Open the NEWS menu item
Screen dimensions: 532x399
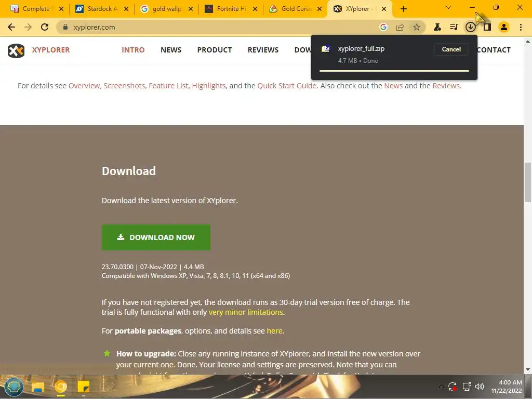(171, 50)
